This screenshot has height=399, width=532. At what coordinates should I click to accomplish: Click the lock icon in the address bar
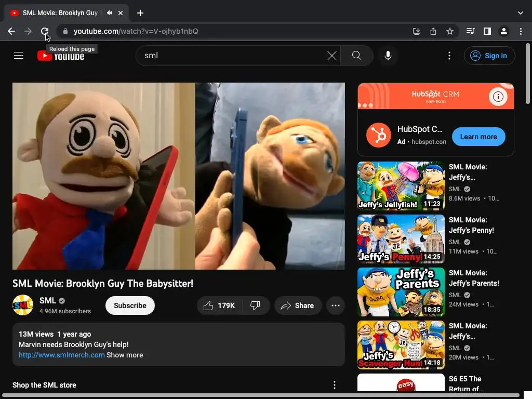(65, 31)
